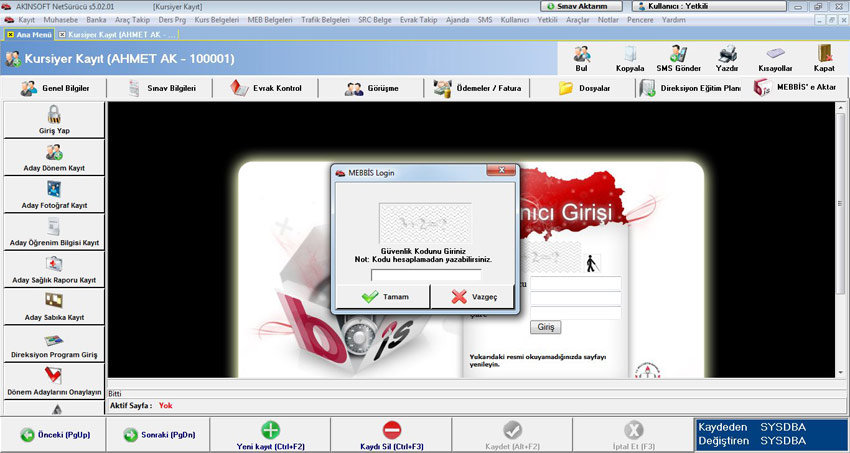Open the Pencere menu
The width and height of the screenshot is (850, 453).
(640, 20)
